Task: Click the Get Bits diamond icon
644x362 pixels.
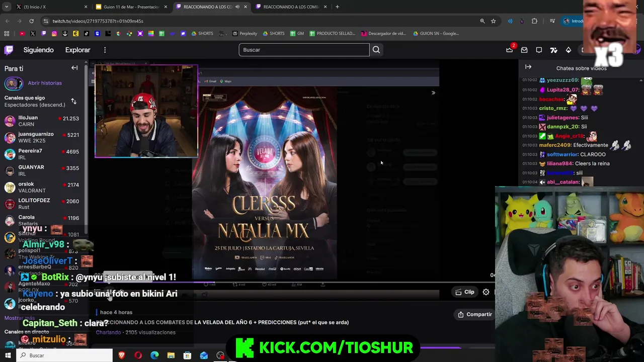Action: (x=569, y=50)
